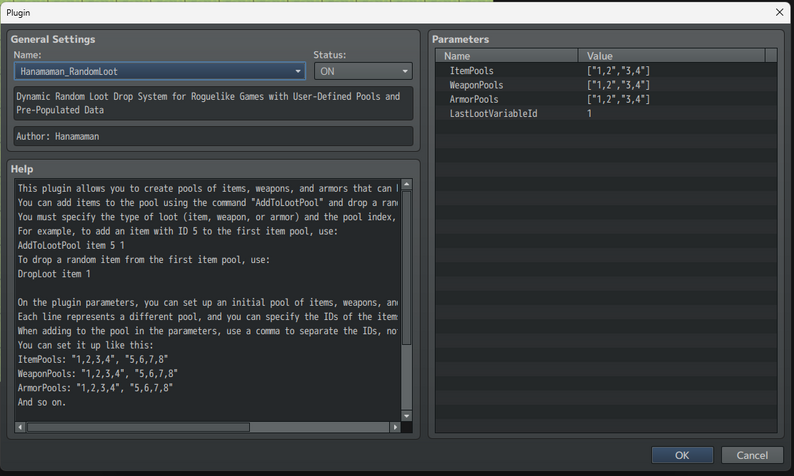Click the Value column header

point(671,56)
